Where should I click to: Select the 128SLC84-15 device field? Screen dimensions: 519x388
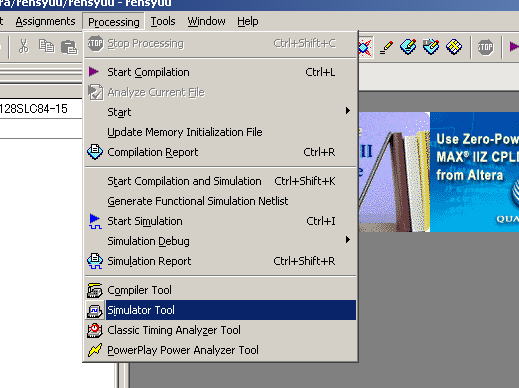pyautogui.click(x=41, y=109)
